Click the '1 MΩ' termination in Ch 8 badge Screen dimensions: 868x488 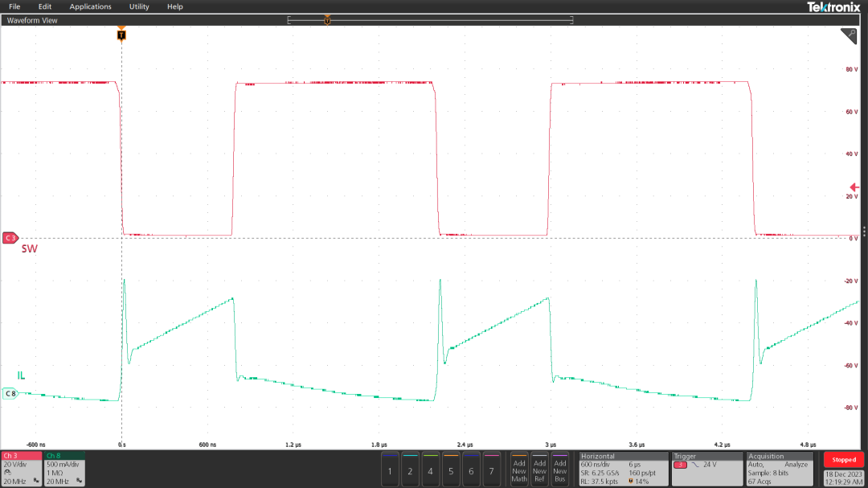pos(55,473)
